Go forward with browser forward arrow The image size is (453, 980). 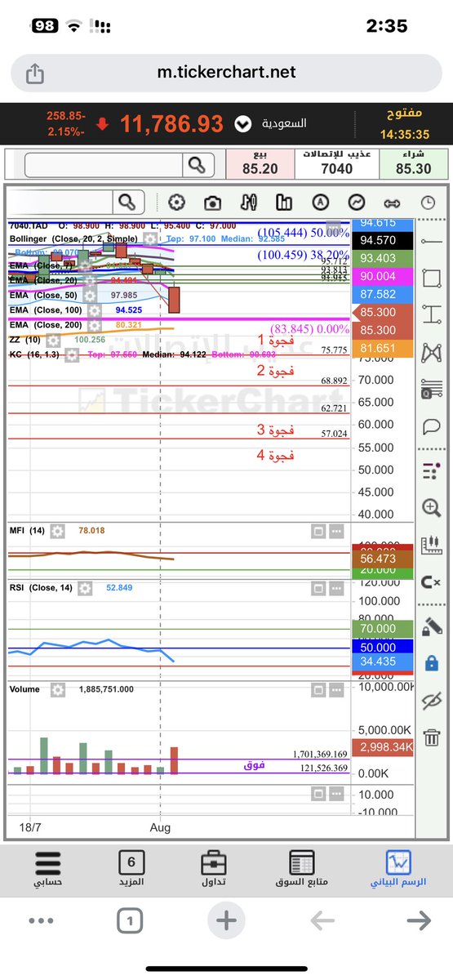click(x=418, y=921)
